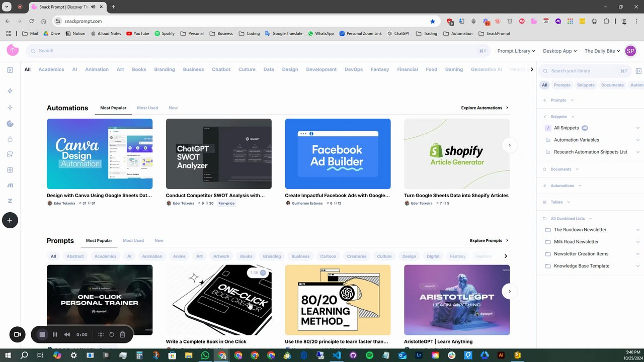Viewport: 644px width, 362px height.
Task: Click the Explore Prompts link
Action: (x=489, y=240)
